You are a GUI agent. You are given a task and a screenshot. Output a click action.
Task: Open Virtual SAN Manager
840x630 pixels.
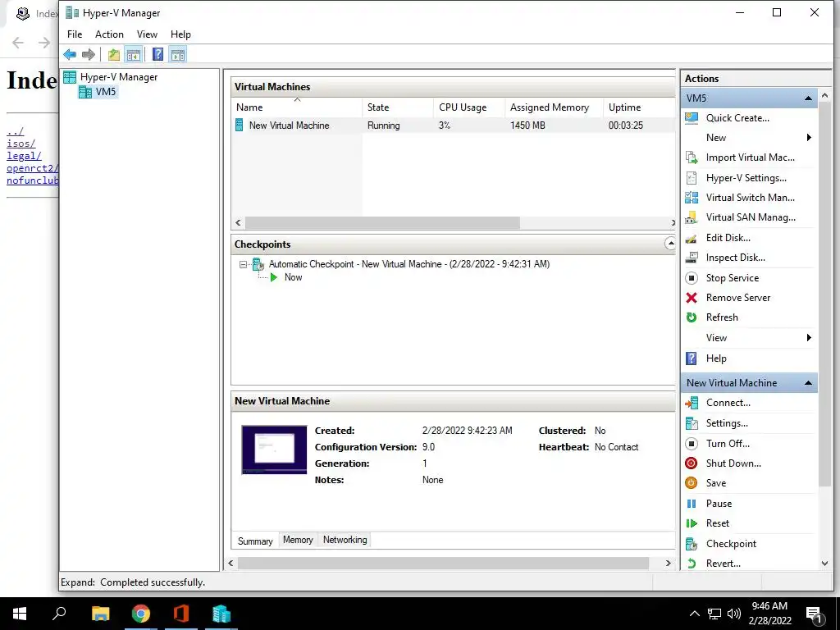[x=751, y=217]
